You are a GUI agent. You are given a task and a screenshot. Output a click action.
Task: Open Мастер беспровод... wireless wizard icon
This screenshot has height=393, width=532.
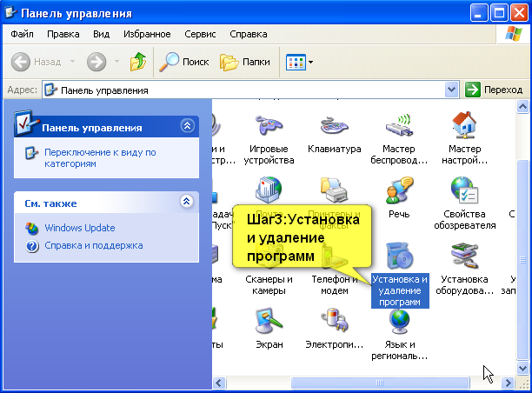pos(399,125)
